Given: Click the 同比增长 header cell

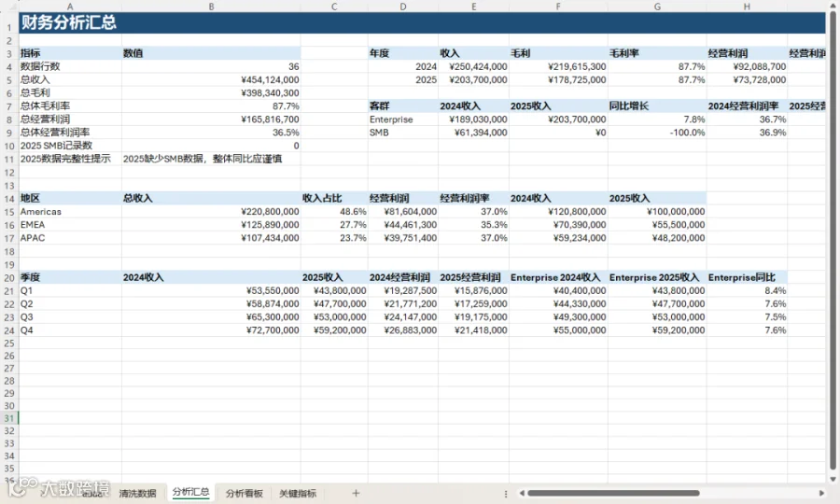Looking at the screenshot, I should [x=657, y=106].
